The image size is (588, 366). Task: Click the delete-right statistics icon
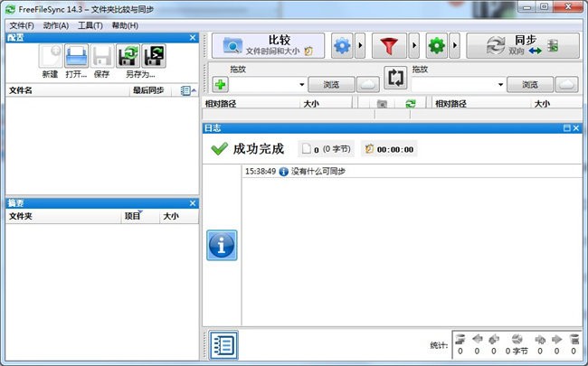(574, 340)
